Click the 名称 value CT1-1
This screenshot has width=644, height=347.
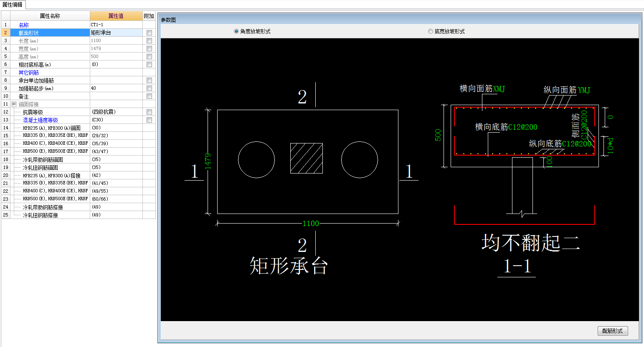(x=116, y=25)
